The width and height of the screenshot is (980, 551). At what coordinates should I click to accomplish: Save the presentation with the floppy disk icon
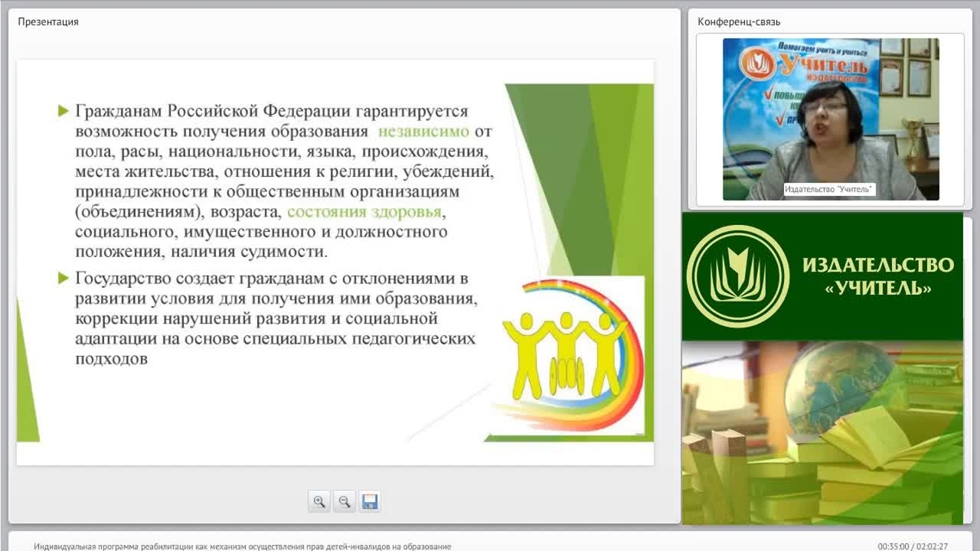tap(370, 501)
